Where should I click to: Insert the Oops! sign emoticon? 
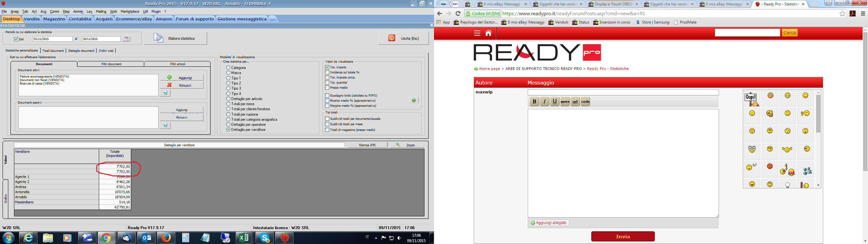(752, 99)
